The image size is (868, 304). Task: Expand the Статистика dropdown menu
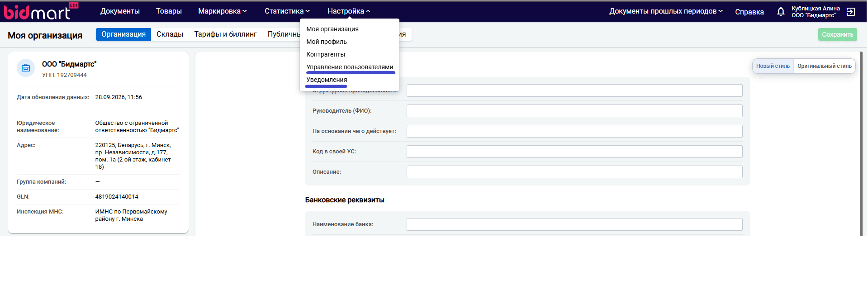(287, 11)
